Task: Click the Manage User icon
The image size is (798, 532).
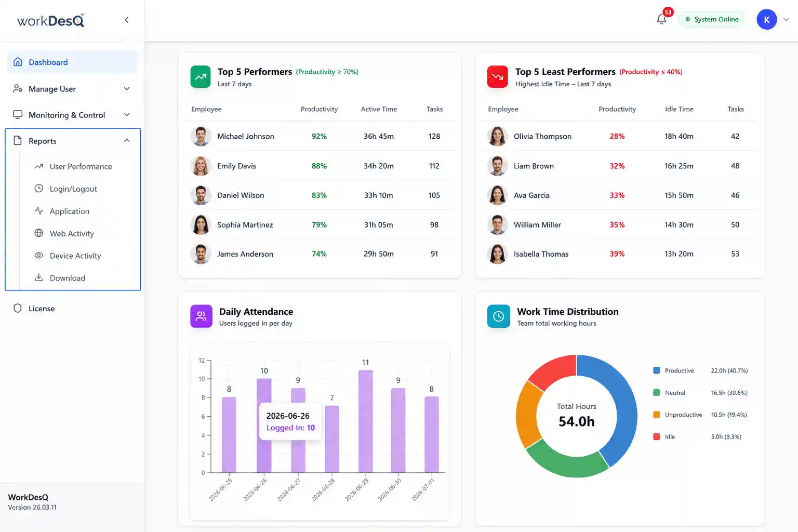Action: pyautogui.click(x=18, y=88)
